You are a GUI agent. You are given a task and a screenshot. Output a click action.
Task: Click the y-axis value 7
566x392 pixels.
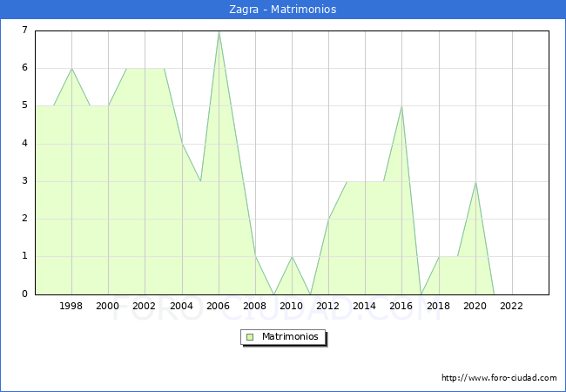click(24, 30)
